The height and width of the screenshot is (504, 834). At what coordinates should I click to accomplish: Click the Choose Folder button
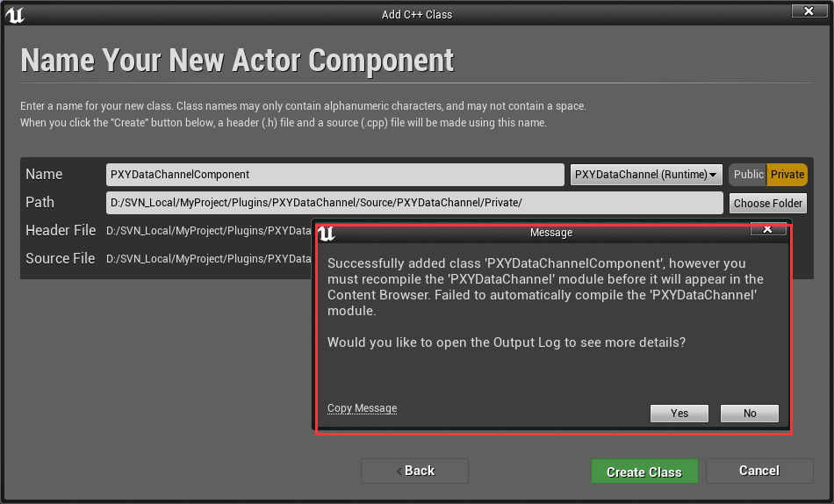point(767,204)
